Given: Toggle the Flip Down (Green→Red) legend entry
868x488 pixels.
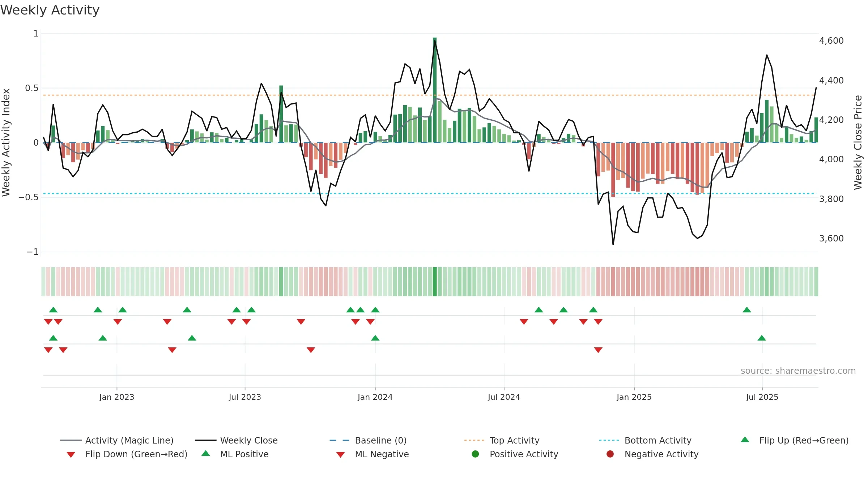Looking at the screenshot, I should coord(127,454).
